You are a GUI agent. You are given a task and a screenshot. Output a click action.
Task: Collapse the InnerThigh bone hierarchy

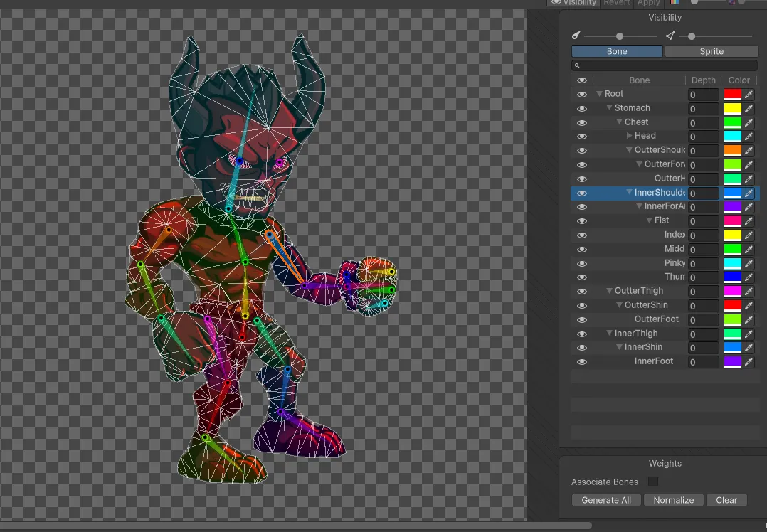pos(609,334)
